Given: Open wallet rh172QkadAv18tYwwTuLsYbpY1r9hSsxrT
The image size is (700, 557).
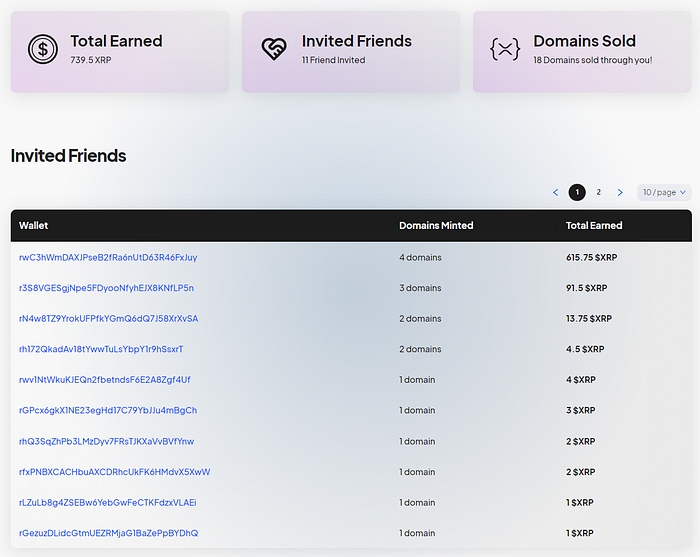Looking at the screenshot, I should [101, 349].
